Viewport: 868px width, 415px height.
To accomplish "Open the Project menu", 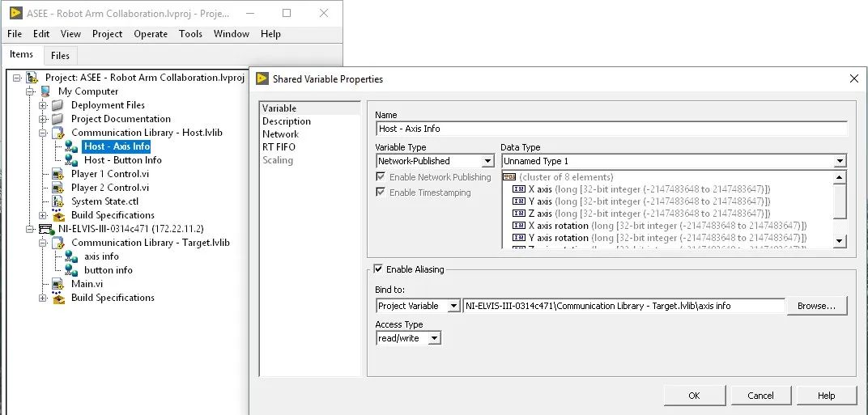I will click(108, 34).
